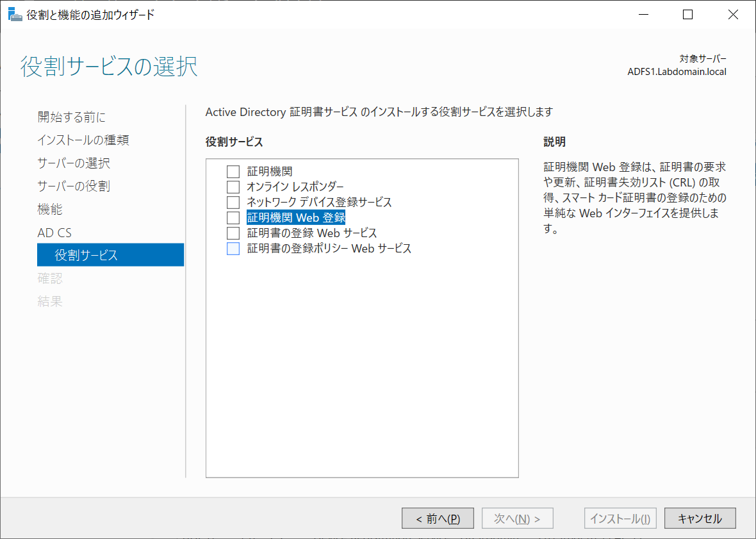Enable the 証明機関 checkbox

(x=233, y=171)
